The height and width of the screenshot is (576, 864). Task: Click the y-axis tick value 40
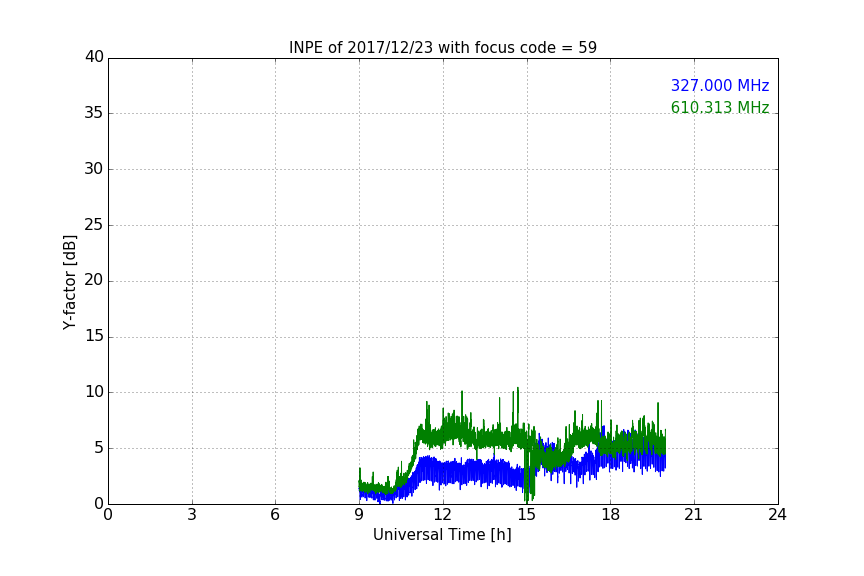tap(94, 57)
